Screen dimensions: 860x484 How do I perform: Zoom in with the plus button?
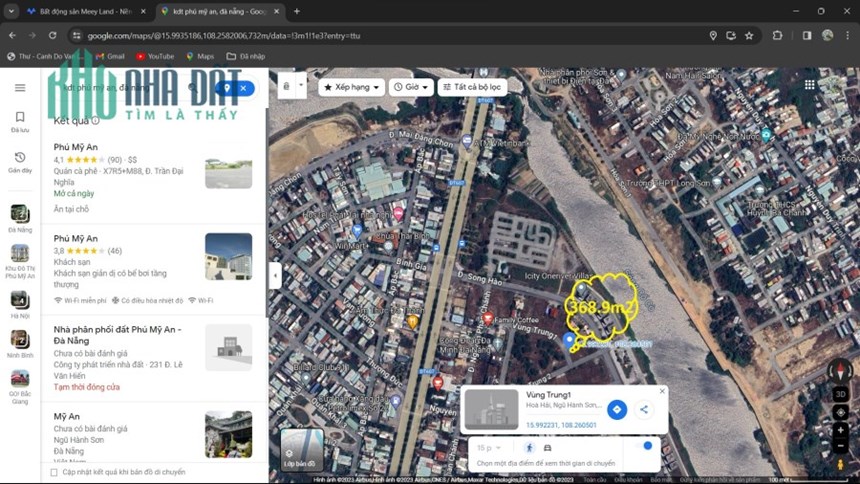[x=840, y=430]
